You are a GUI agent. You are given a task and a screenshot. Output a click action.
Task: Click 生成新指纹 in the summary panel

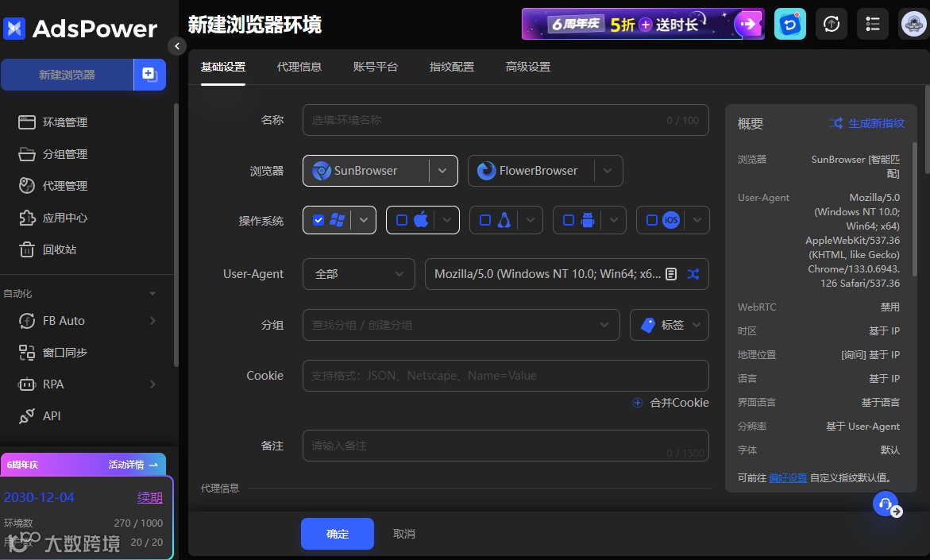coord(866,123)
